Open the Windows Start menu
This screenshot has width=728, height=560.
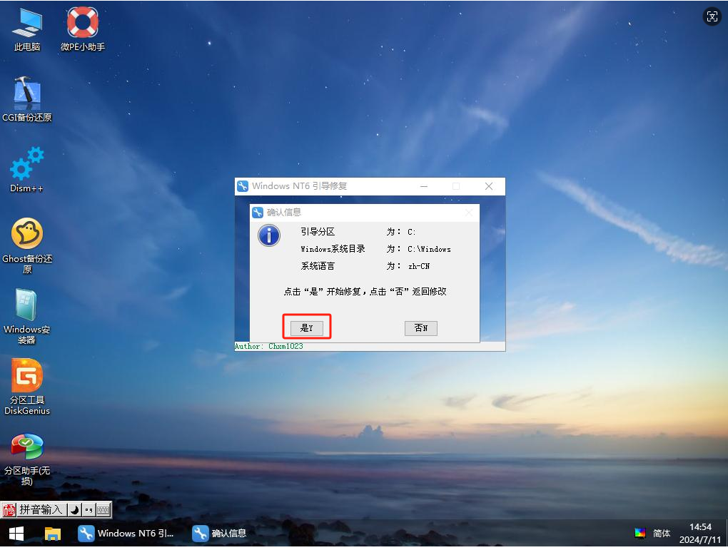pos(16,534)
